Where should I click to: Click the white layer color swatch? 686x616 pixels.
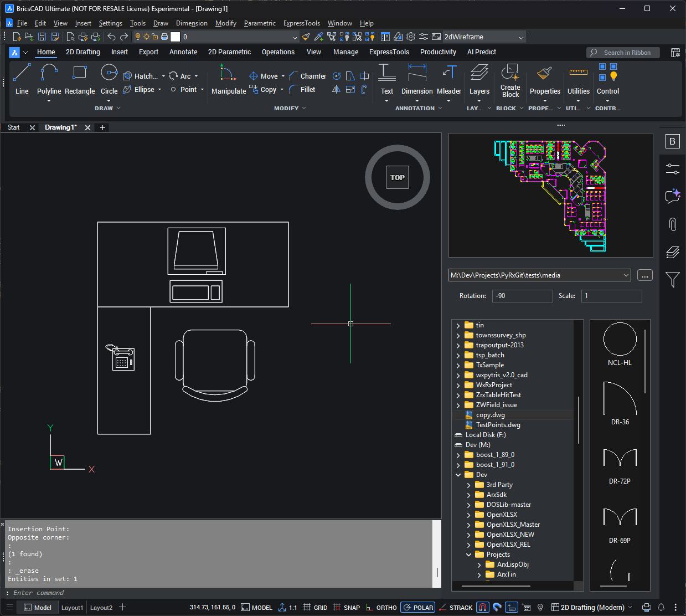point(176,37)
